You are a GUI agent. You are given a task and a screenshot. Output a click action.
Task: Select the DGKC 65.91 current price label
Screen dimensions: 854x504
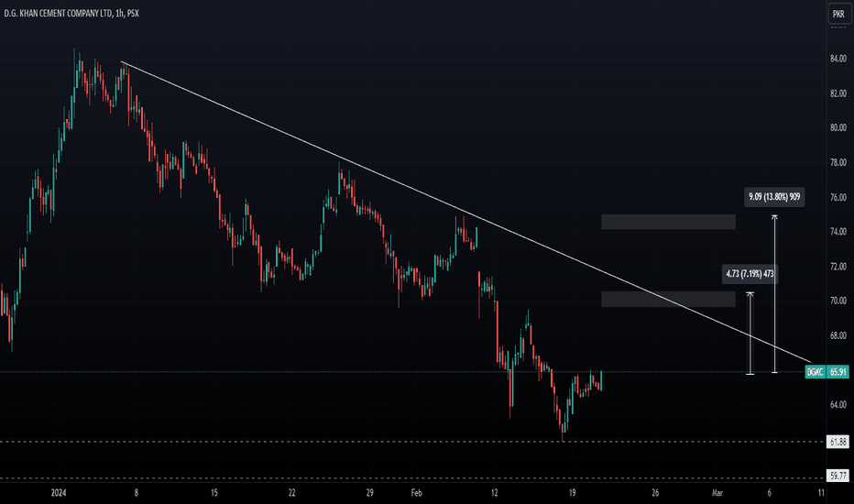click(827, 372)
